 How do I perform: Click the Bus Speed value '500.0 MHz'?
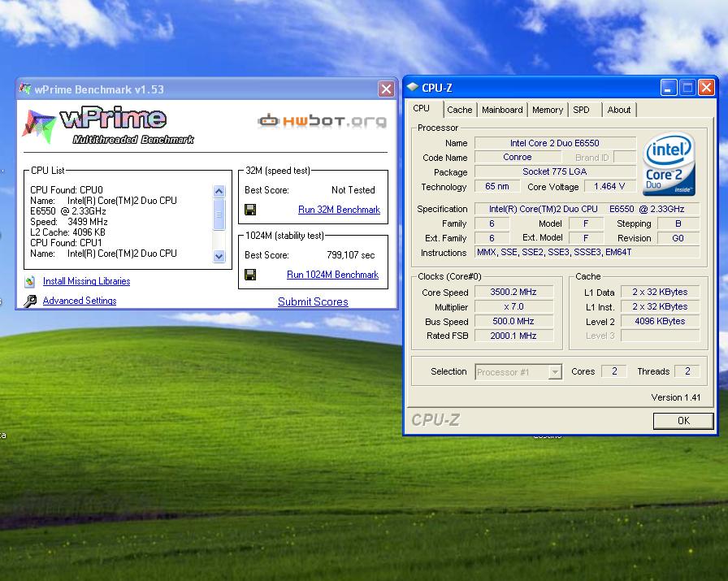513,321
